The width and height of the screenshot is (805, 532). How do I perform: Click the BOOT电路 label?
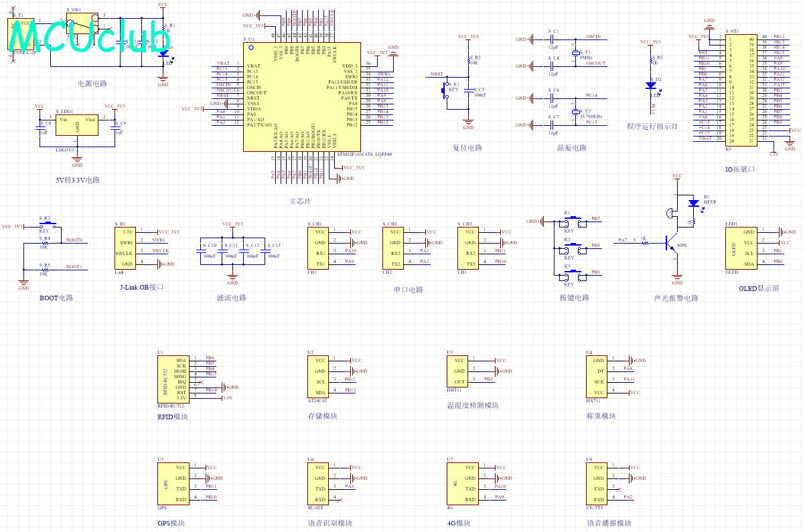56,298
